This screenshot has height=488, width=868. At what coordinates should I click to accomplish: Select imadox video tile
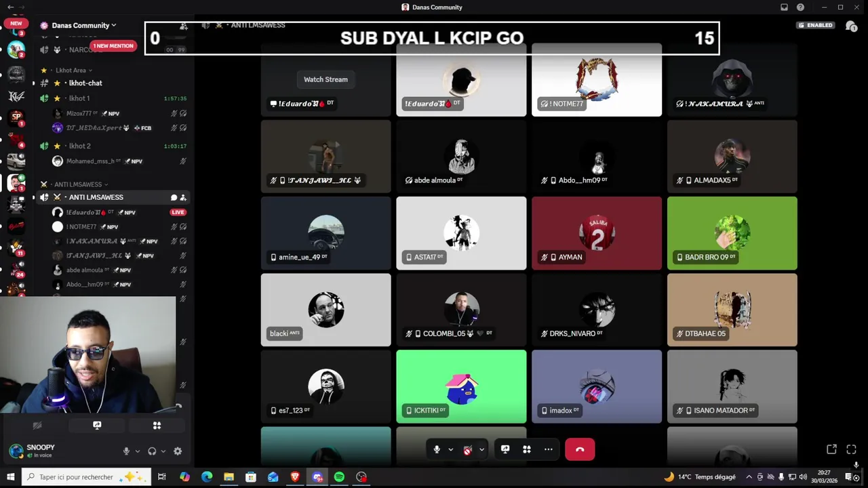[597, 386]
